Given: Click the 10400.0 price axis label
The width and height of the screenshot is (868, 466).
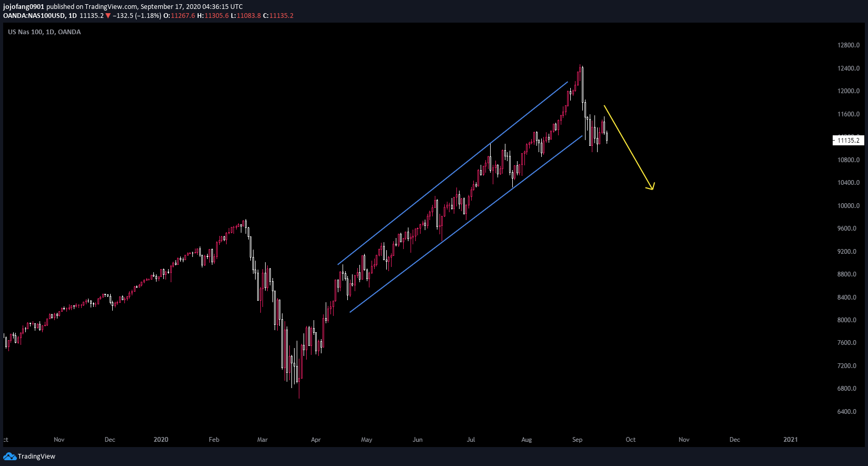Looking at the screenshot, I should point(849,183).
